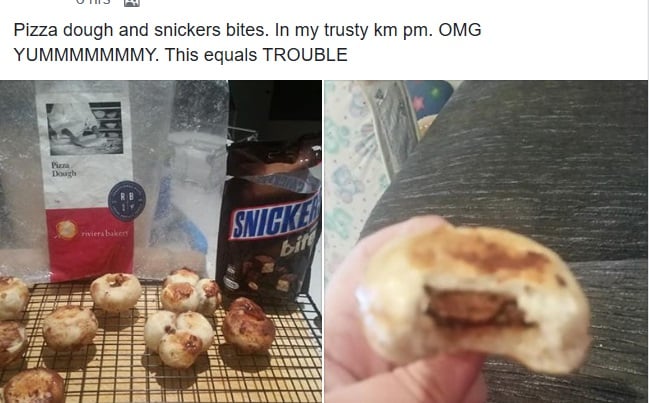The width and height of the screenshot is (649, 403).
Task: Click the Snickers bites bag in photo
Action: tap(269, 221)
